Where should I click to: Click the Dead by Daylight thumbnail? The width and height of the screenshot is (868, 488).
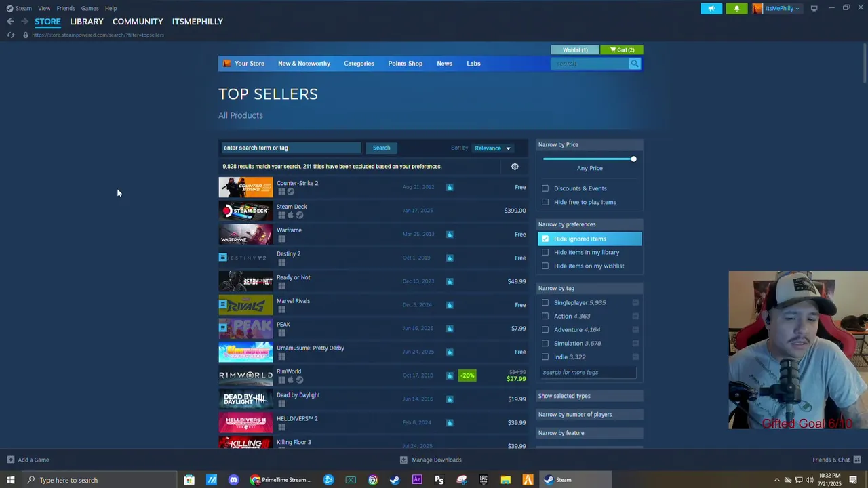tap(245, 399)
